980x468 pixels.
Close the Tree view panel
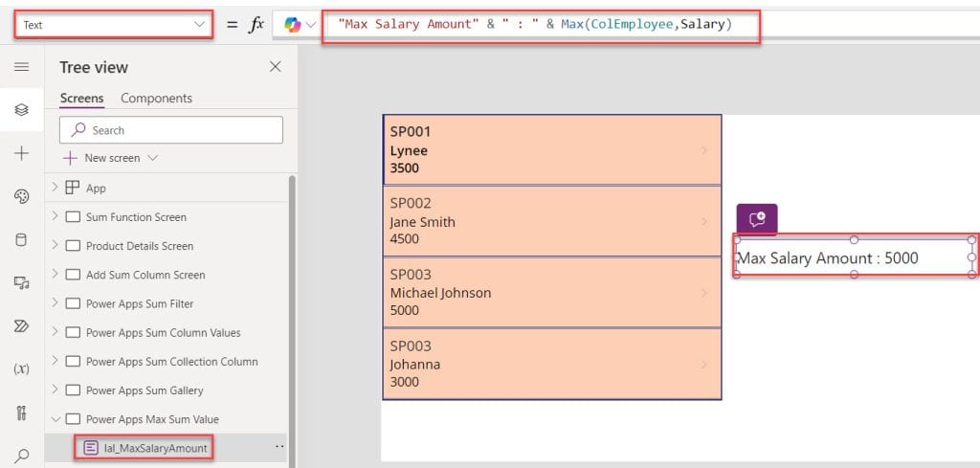275,67
